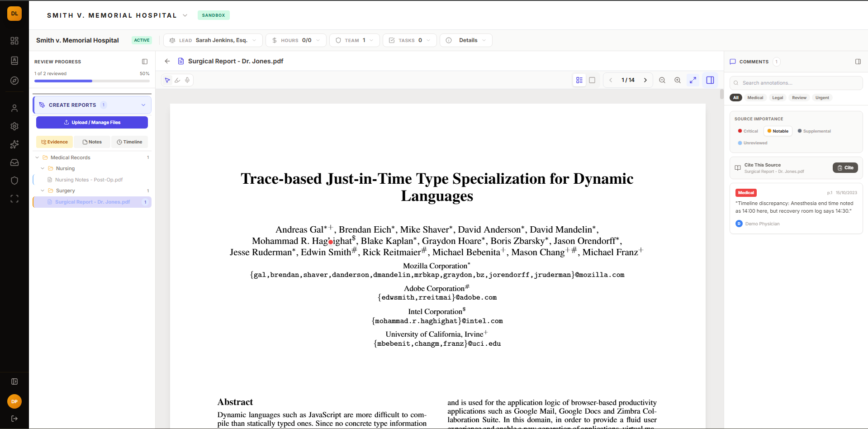Mark source importance as Notable
868x429 pixels.
pyautogui.click(x=778, y=131)
